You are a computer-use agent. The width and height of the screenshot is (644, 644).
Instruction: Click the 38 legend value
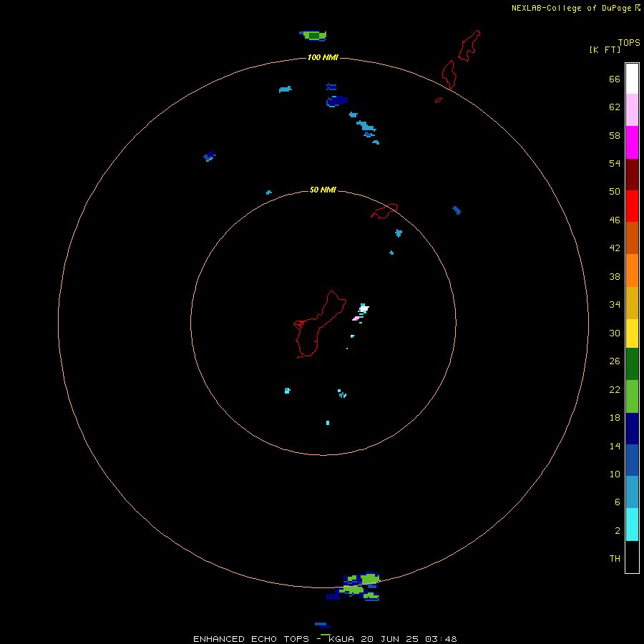tap(615, 276)
